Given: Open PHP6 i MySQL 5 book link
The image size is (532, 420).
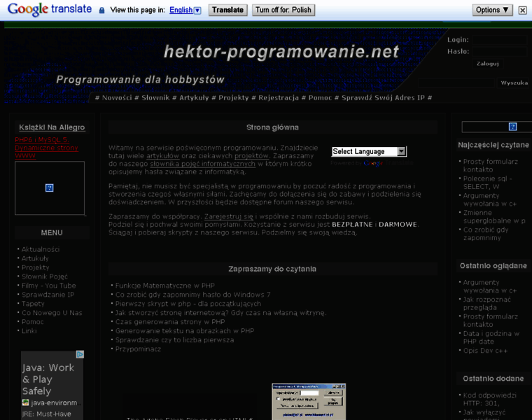Looking at the screenshot, I should tap(46, 148).
